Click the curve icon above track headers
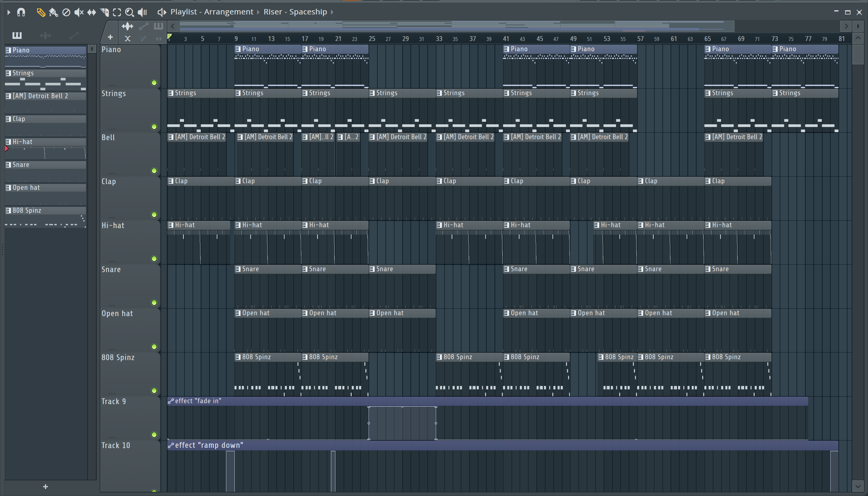The image size is (868, 496). 143,39
